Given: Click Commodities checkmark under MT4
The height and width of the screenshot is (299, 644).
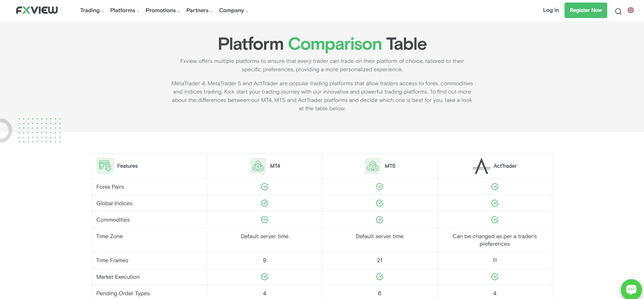Looking at the screenshot, I should tap(265, 220).
